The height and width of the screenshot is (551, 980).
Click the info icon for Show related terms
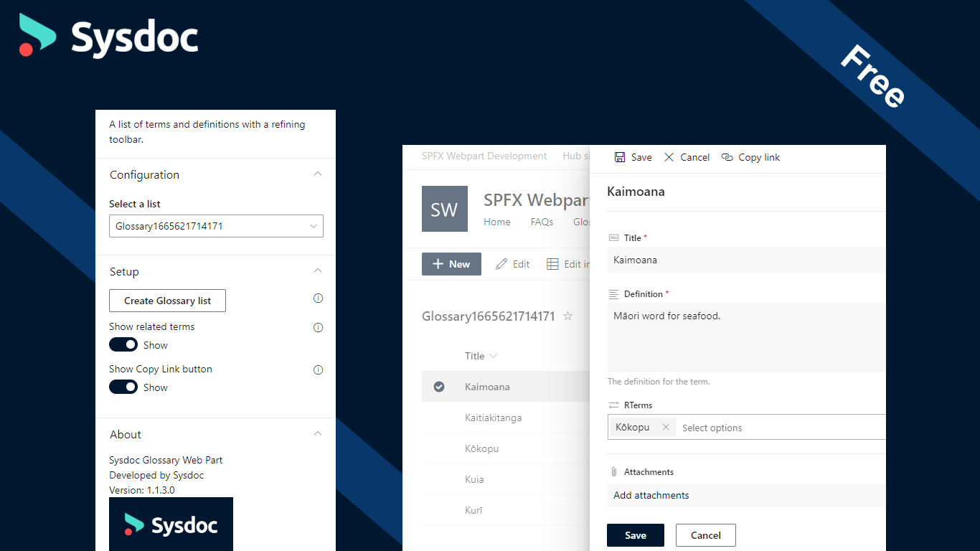click(319, 328)
